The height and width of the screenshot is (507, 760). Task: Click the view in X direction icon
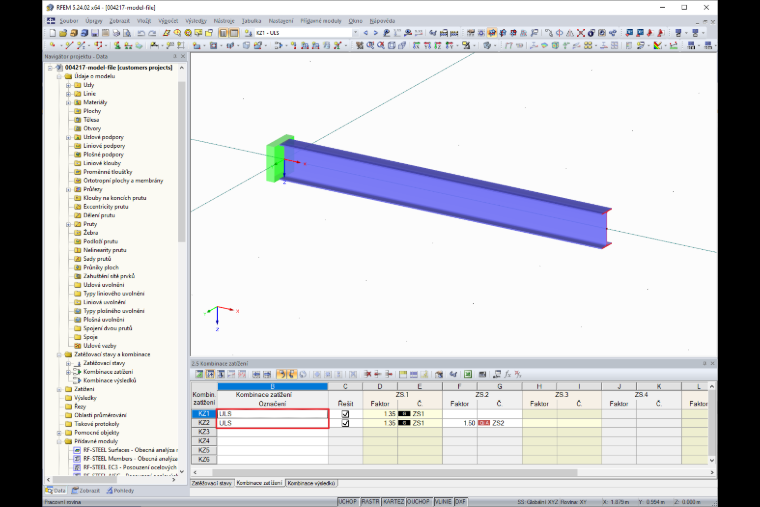pyautogui.click(x=416, y=45)
